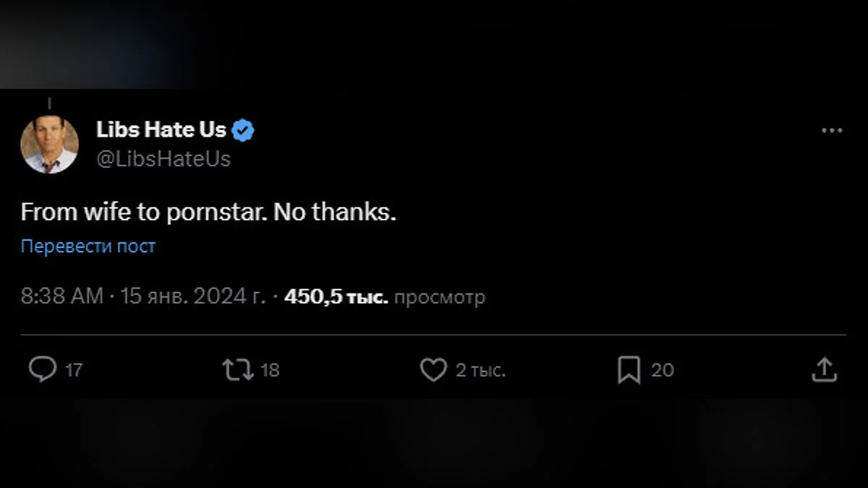
Task: Click the tweet text about wife to pornstar
Action: click(208, 213)
